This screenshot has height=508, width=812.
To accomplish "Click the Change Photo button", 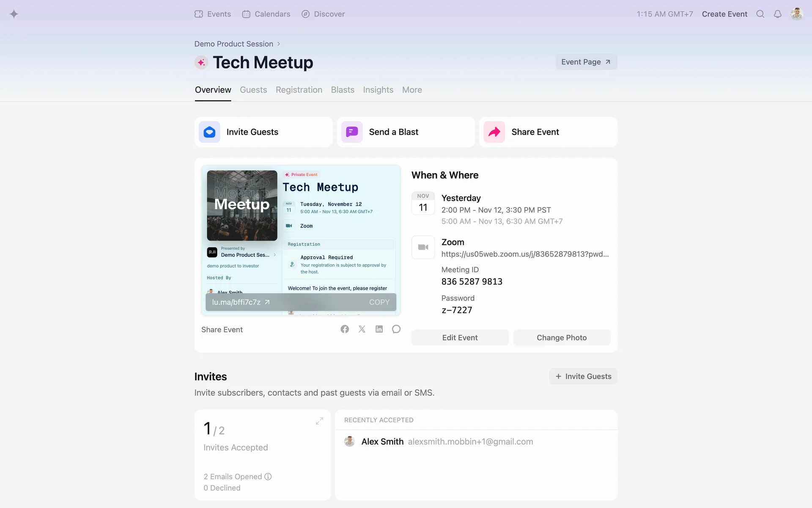I will click(x=561, y=338).
